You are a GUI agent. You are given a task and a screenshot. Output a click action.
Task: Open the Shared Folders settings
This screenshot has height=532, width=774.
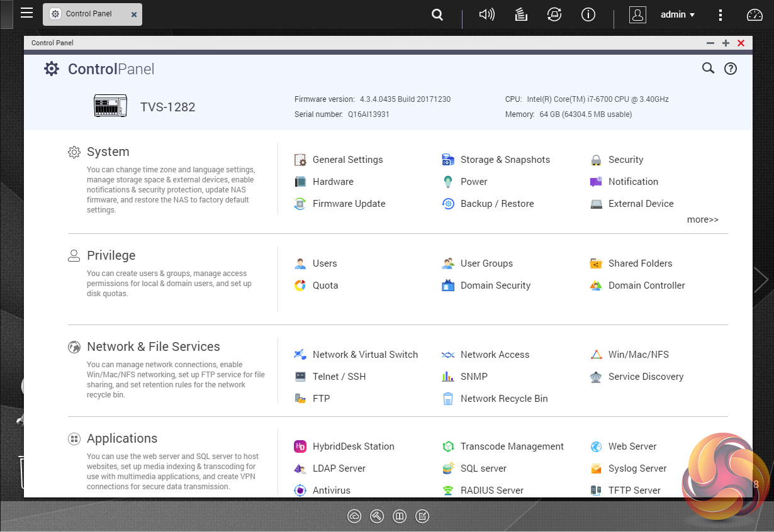(640, 263)
